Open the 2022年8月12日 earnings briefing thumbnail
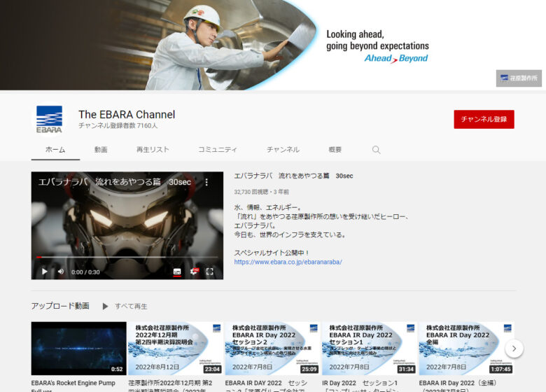 [x=176, y=349]
